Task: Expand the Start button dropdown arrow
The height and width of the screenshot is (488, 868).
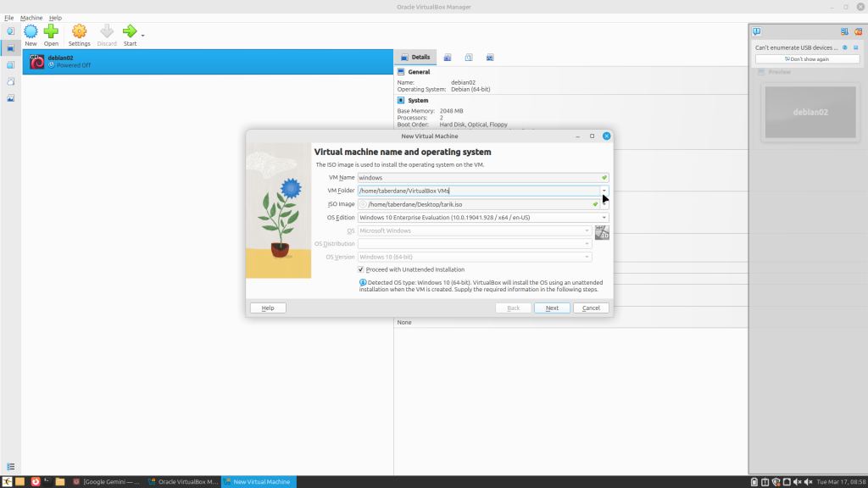Action: [x=142, y=36]
